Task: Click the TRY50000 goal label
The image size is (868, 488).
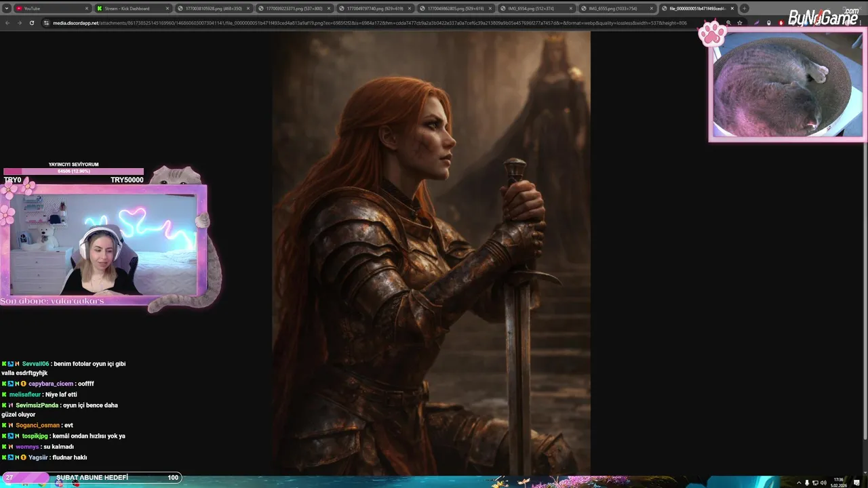Action: pos(127,180)
